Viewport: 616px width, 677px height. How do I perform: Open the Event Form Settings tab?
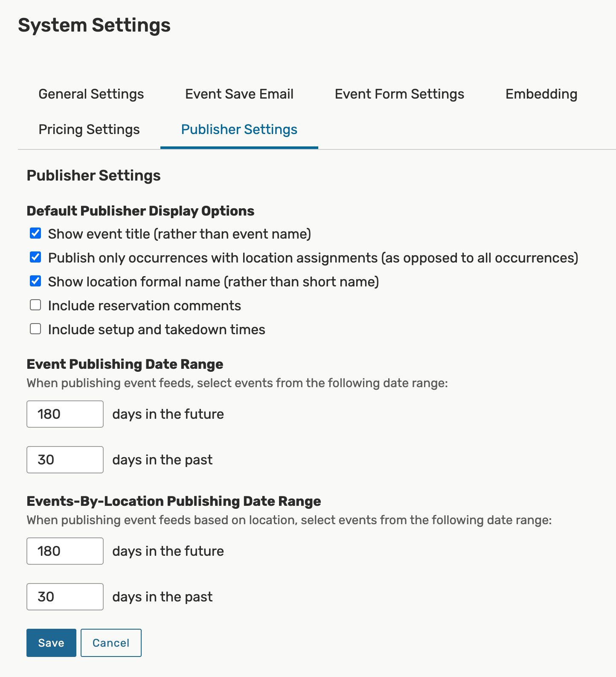pyautogui.click(x=399, y=94)
